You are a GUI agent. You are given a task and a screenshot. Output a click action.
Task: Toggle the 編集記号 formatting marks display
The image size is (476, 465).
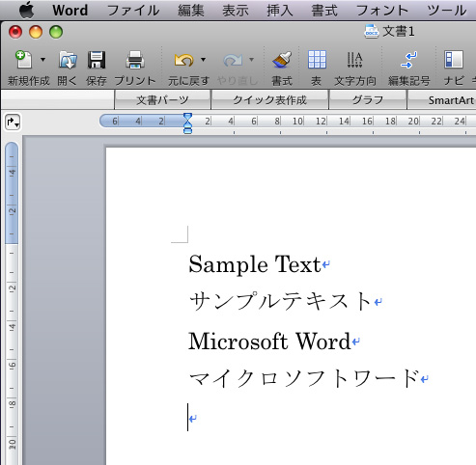coord(408,60)
